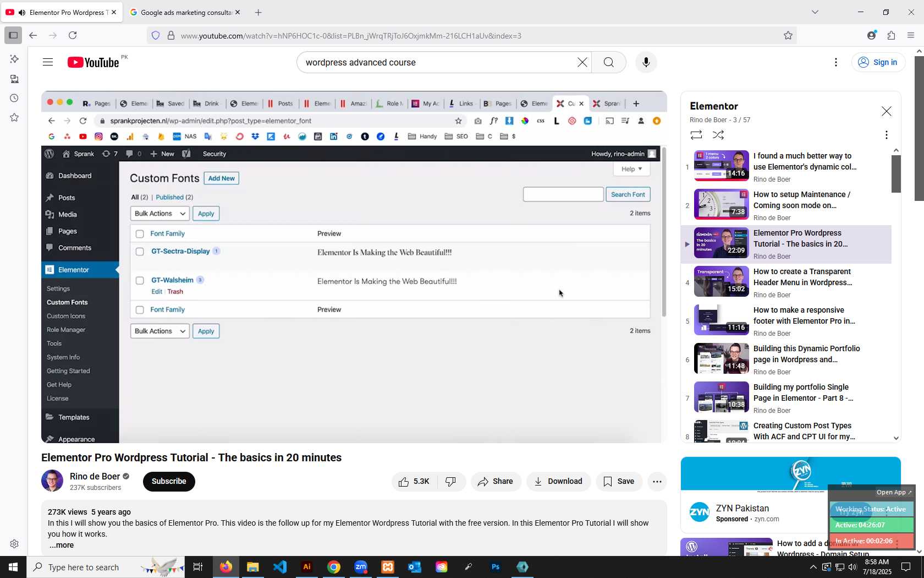Click the playing video frame
This screenshot has width=924, height=578.
point(354,267)
